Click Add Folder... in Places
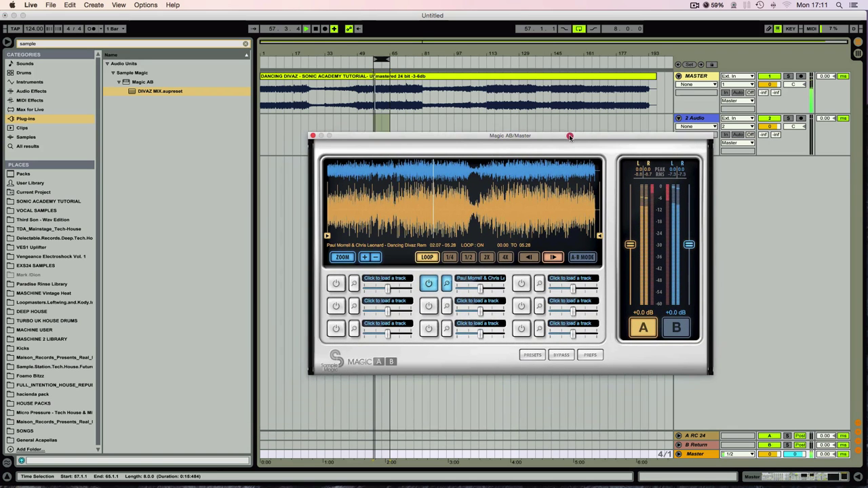868x488 pixels. pos(31,449)
